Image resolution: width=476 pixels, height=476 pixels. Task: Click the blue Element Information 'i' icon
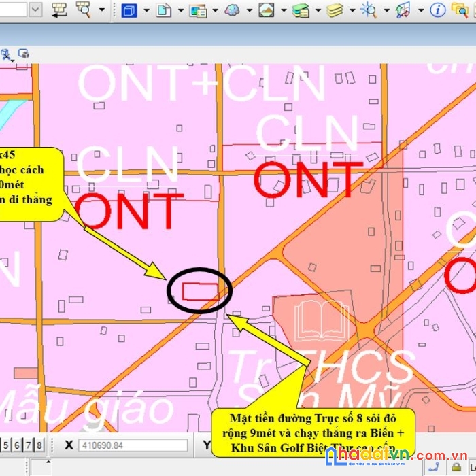(438, 10)
